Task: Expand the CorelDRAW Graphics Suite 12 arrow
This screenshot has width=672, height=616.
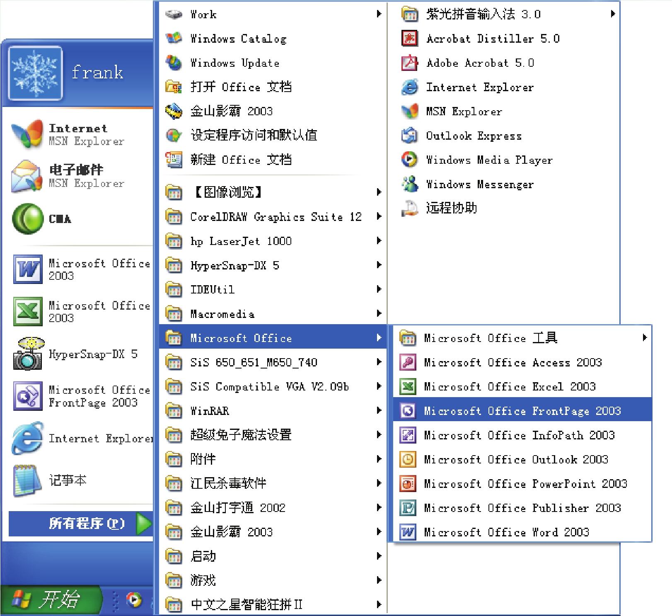Action: 379,216
